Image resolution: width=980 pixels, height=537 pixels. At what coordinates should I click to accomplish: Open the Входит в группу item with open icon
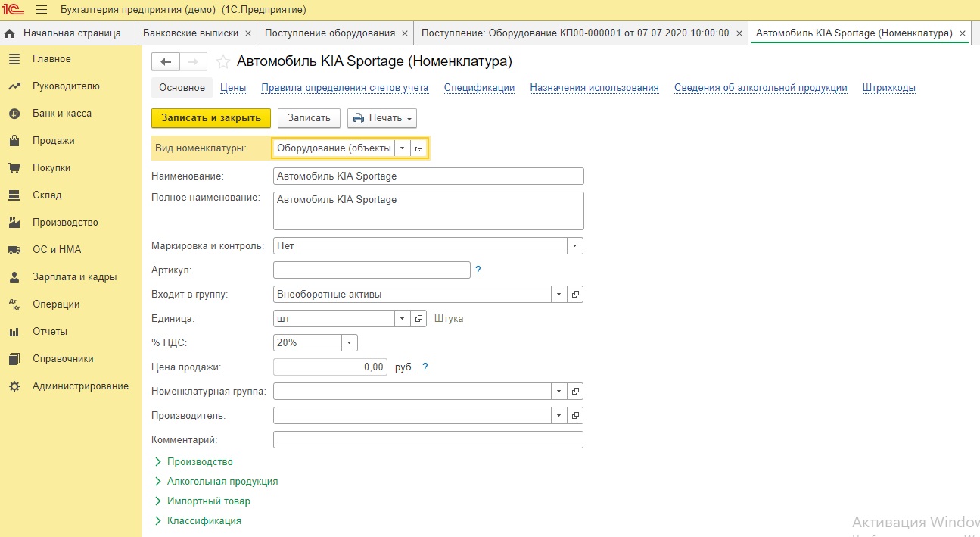575,294
